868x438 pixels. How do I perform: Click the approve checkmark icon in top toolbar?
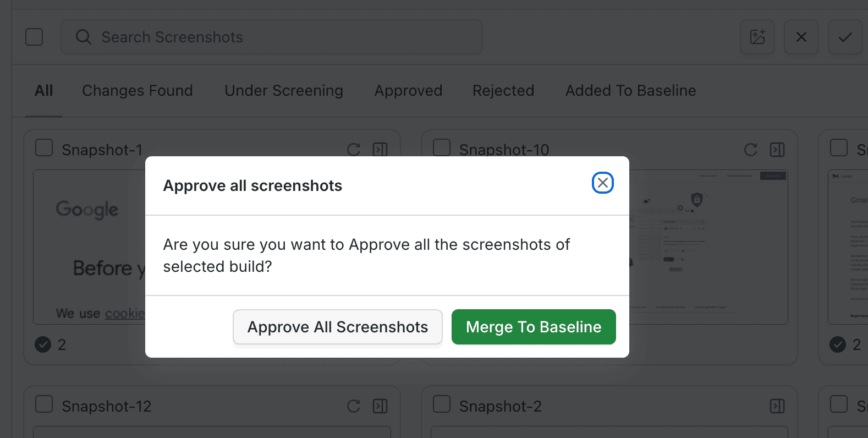[845, 37]
